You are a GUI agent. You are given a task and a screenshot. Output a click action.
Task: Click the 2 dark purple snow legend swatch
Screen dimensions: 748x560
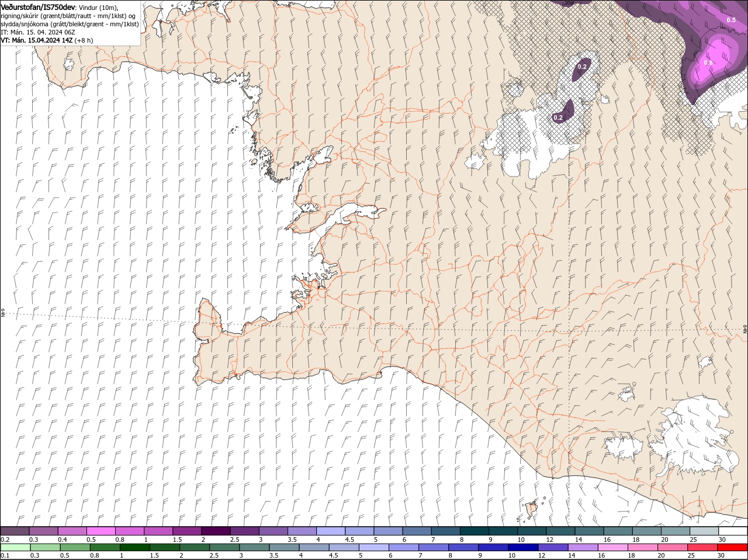point(216,531)
